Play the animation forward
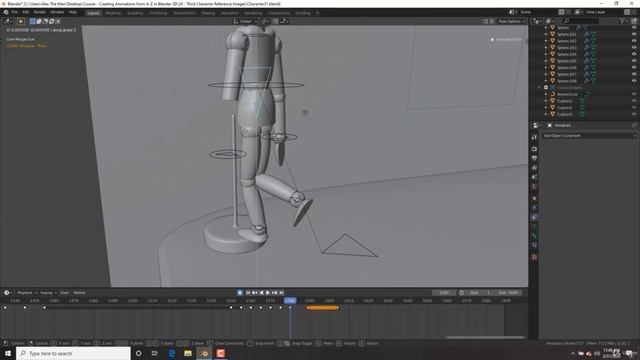 [268, 293]
